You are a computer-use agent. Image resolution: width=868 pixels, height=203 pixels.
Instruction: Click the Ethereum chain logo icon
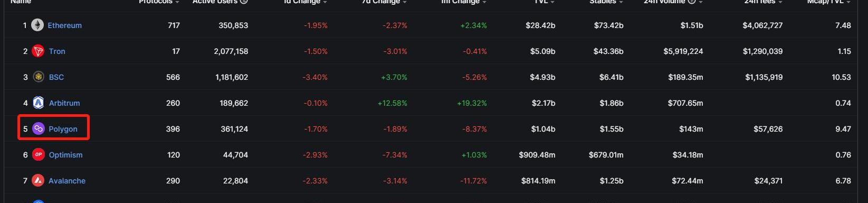pyautogui.click(x=37, y=25)
